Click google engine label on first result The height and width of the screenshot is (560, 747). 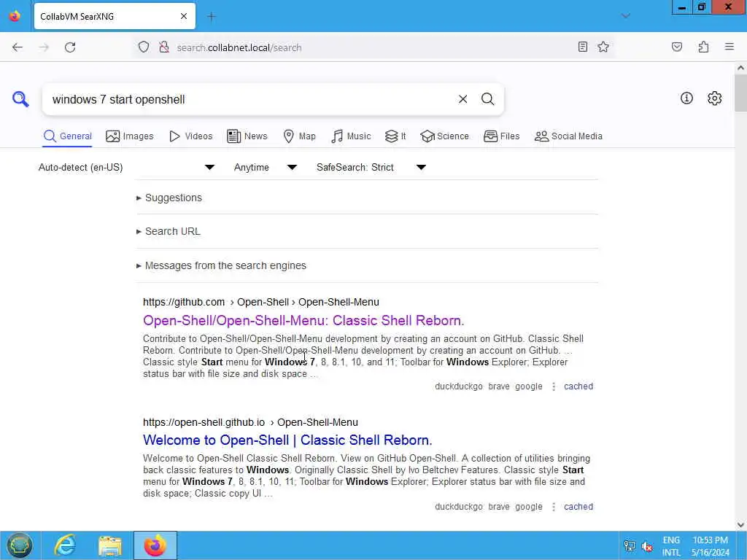pos(528,386)
